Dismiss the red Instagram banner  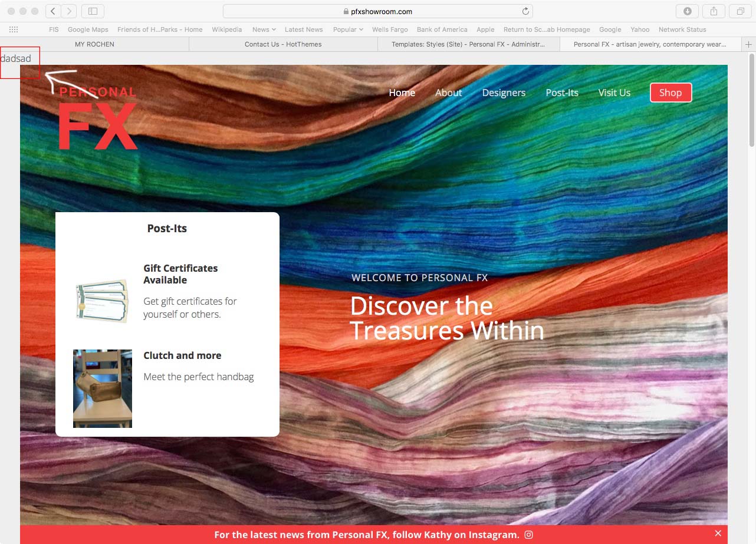tap(718, 533)
